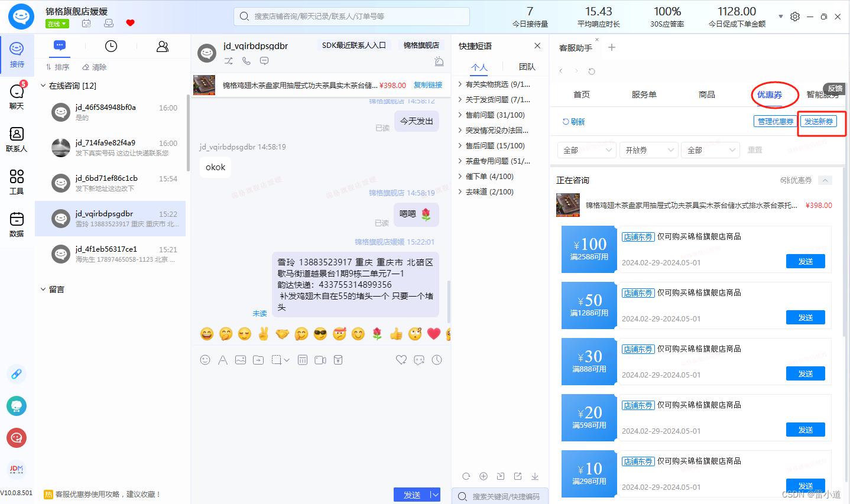Image resolution: width=850 pixels, height=504 pixels.
Task: Send the thumbs-up emoji
Action: [x=396, y=334]
